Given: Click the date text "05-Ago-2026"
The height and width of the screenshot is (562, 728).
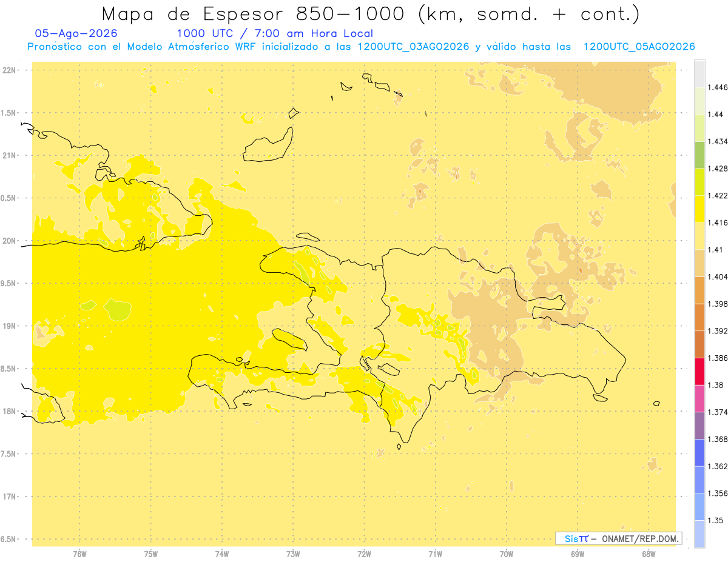Looking at the screenshot, I should pos(76,33).
